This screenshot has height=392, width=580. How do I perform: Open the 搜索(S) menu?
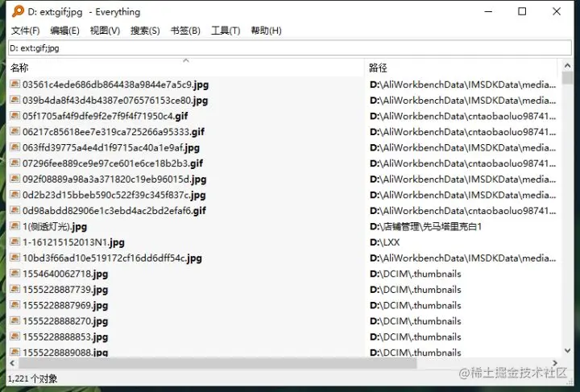[x=145, y=31]
